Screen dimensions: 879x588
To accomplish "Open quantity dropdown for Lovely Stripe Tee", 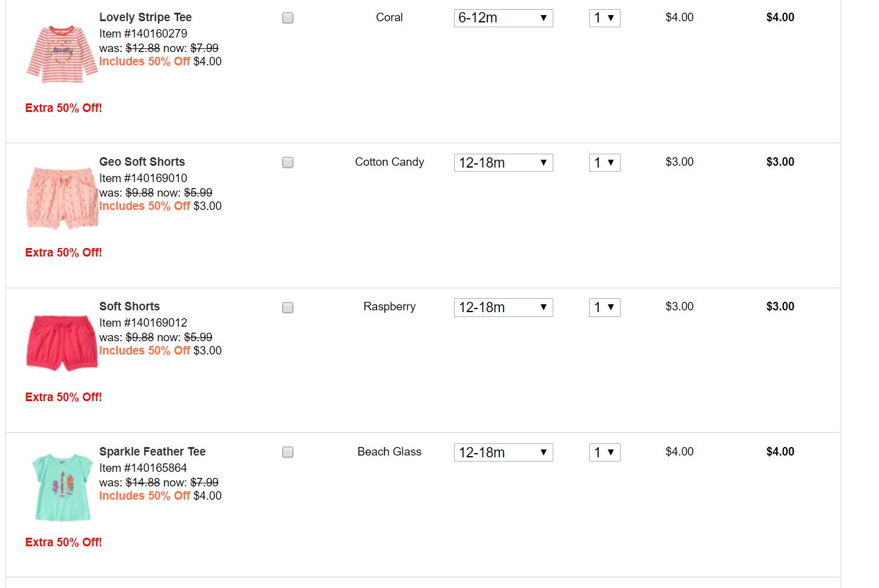I will (604, 18).
